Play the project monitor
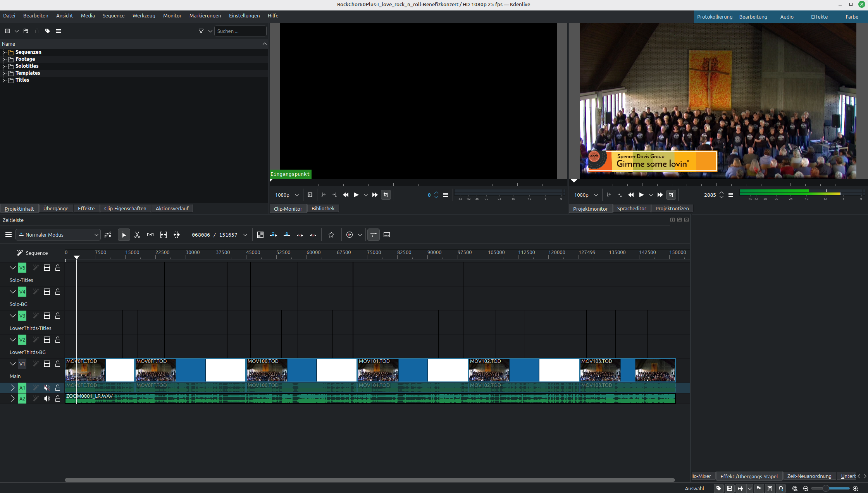This screenshot has width=868, height=493. click(641, 195)
